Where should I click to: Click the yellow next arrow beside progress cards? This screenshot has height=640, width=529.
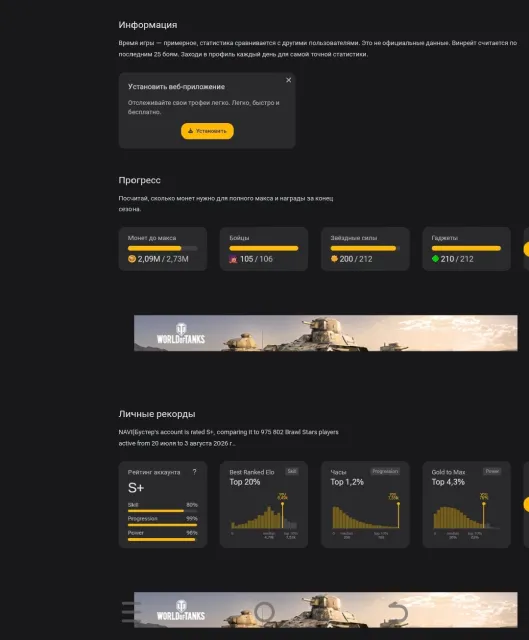(x=527, y=249)
